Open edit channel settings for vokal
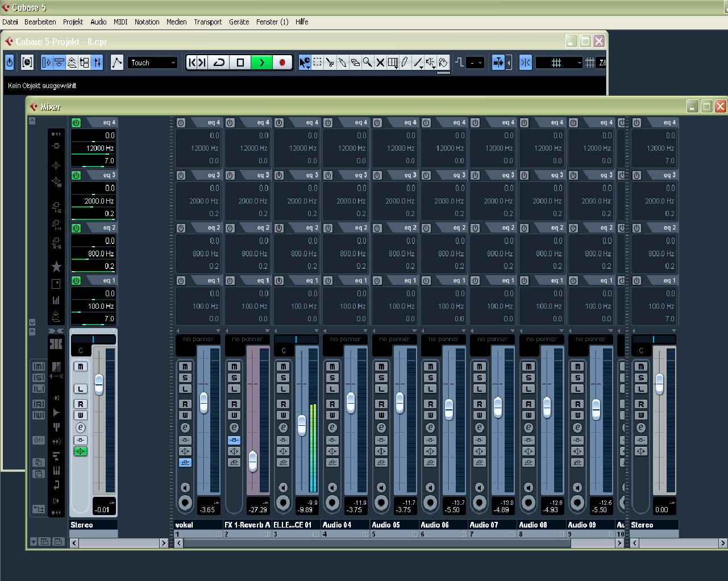The image size is (728, 581). click(x=185, y=428)
